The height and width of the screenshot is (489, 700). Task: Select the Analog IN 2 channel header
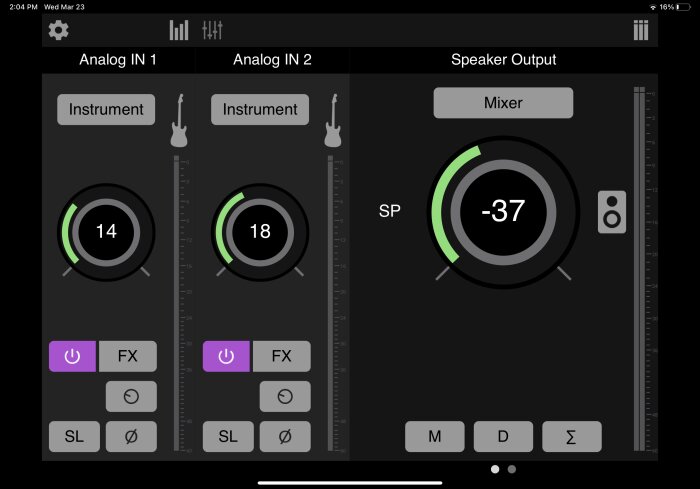pos(272,60)
